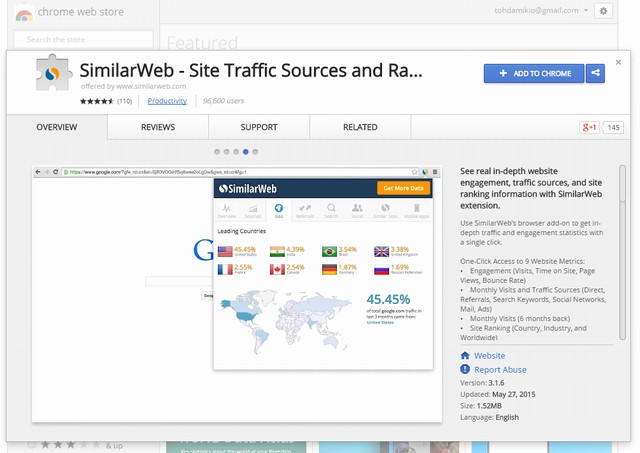Click the Similar Sites icon in SimilarWeb popup
Viewport: 640px width, 453px height.
pos(385,208)
